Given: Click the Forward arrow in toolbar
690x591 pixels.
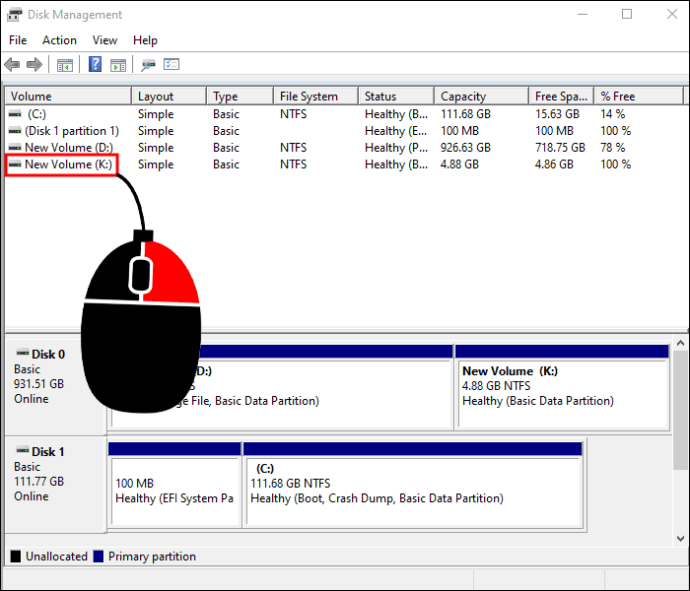Looking at the screenshot, I should tap(34, 65).
